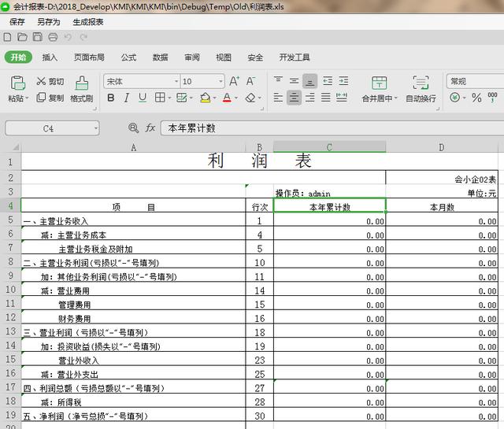Click the Save disk icon
504x429 pixels.
point(38,37)
